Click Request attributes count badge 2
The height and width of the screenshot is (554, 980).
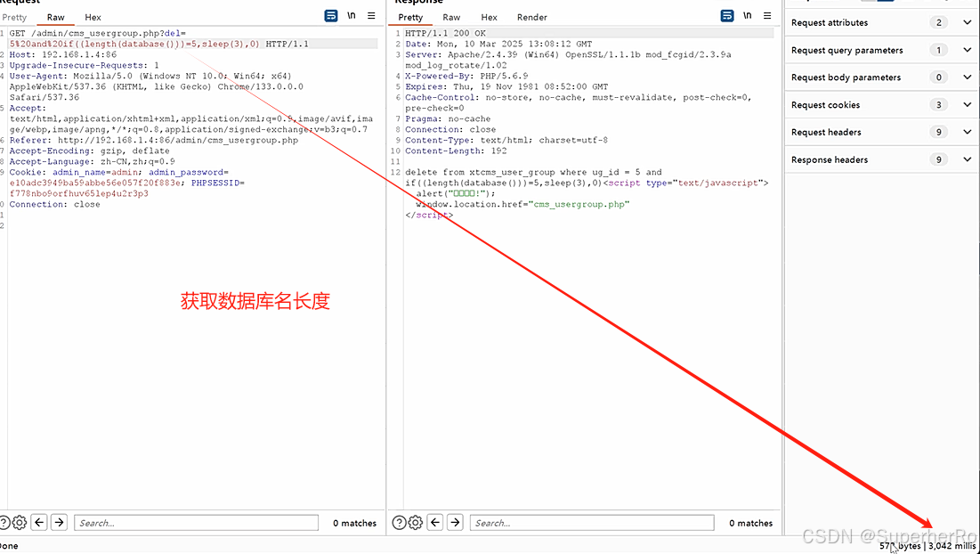point(938,22)
